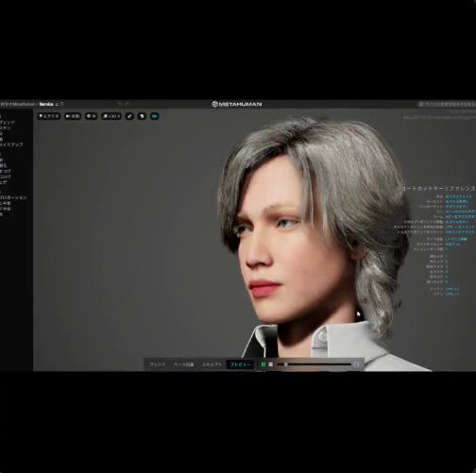Click the animation timeline scrubber bar
The width and height of the screenshot is (476, 473).
(314, 364)
